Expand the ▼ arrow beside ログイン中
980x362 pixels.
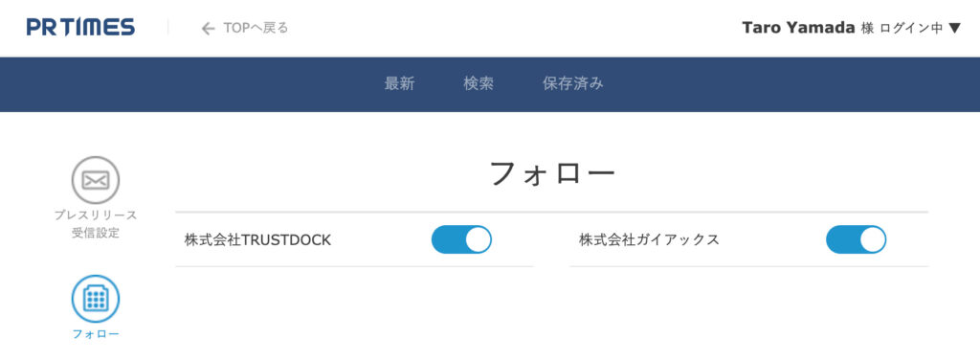tap(954, 28)
